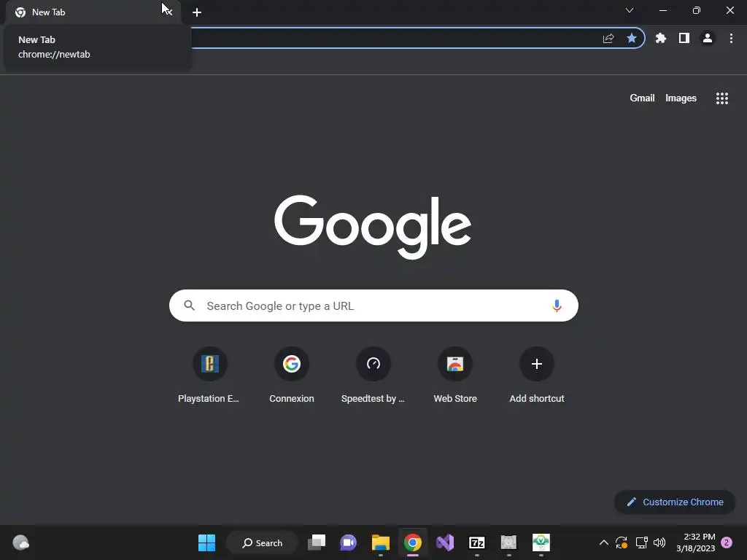
Task: Start voice search with microphone icon
Action: tap(557, 306)
